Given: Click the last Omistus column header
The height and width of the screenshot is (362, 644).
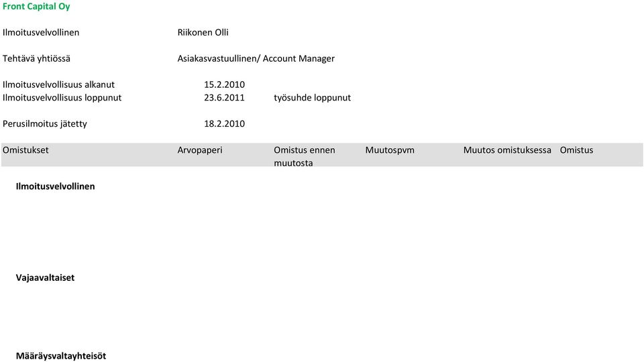Looking at the screenshot, I should (576, 150).
